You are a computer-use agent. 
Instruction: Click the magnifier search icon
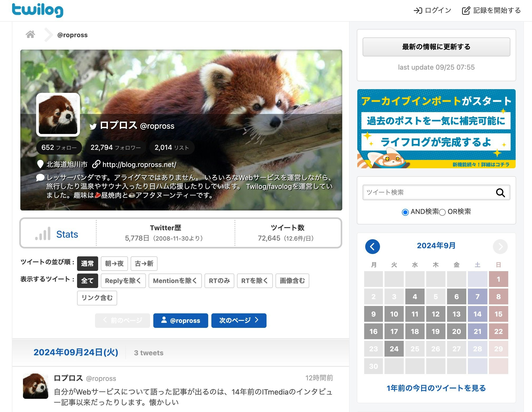pyautogui.click(x=500, y=193)
